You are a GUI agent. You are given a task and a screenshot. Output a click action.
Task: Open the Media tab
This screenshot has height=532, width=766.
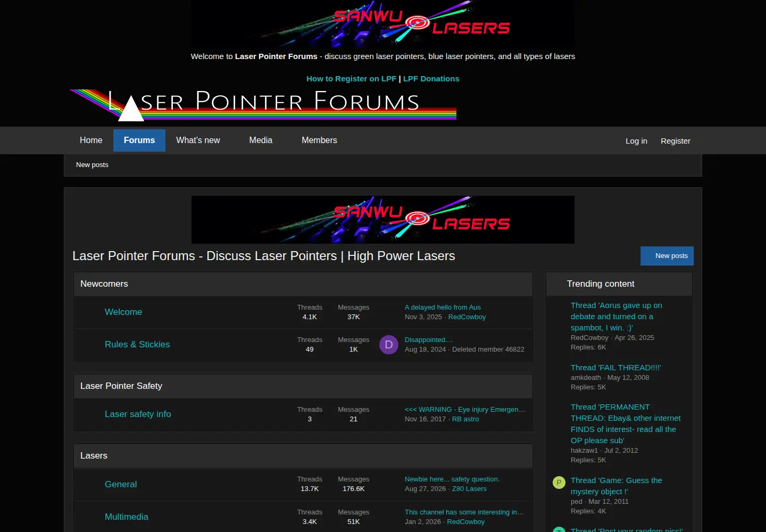point(261,140)
